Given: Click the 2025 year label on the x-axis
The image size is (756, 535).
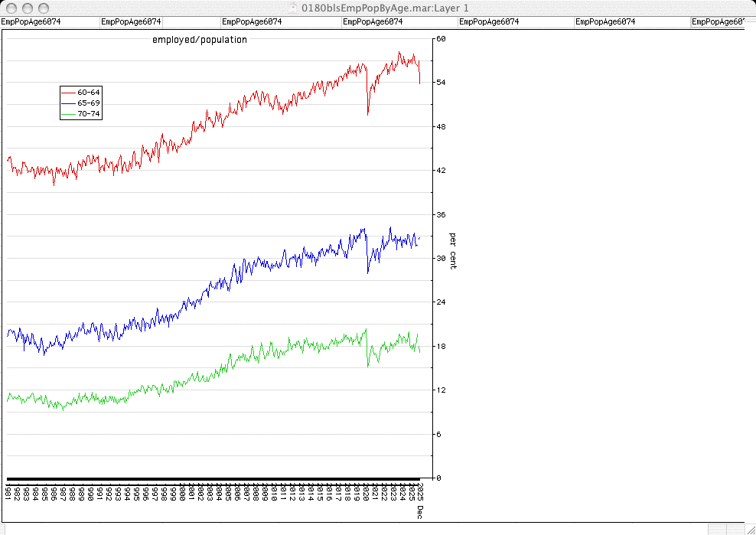Looking at the screenshot, I should coord(419,491).
